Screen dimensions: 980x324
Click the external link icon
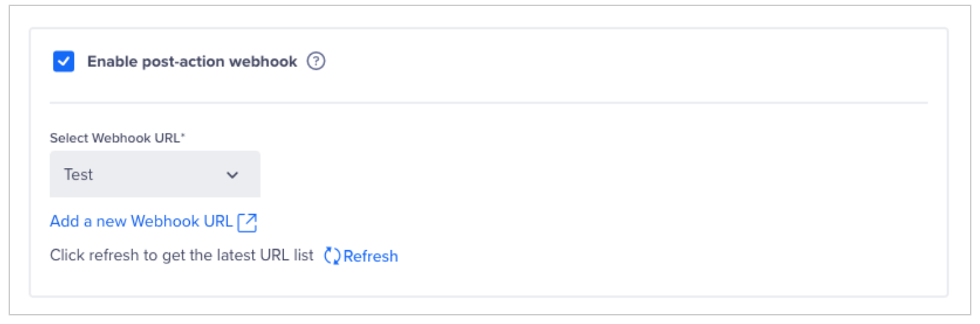click(247, 223)
